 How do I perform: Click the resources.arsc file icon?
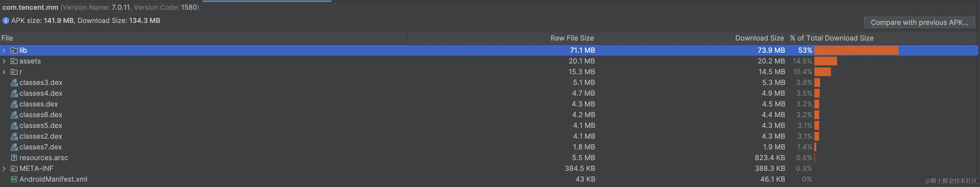point(14,158)
